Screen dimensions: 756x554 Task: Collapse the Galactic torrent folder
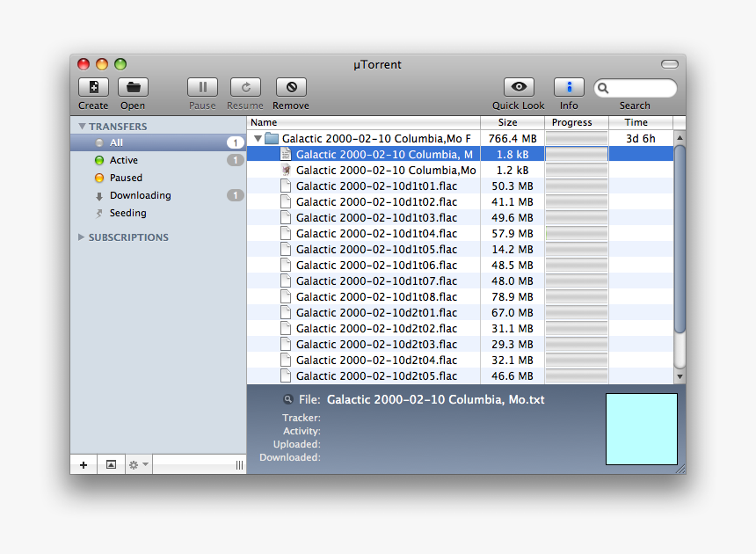[x=258, y=139]
